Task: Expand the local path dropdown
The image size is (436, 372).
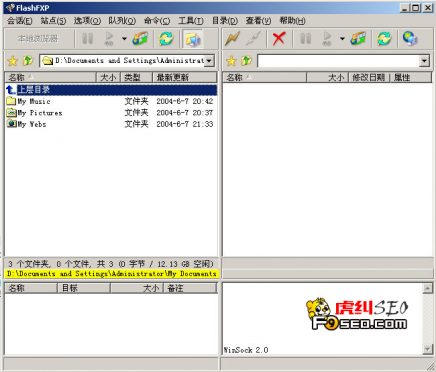Action: pos(209,61)
